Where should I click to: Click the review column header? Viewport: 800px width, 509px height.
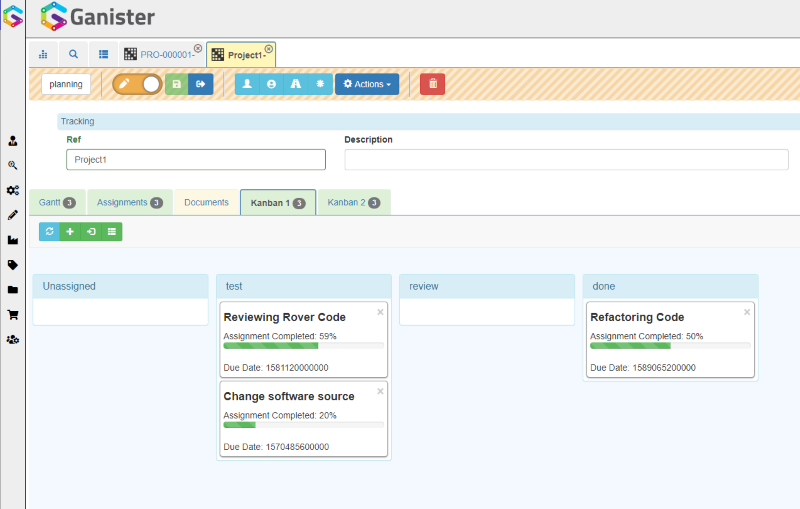point(487,286)
